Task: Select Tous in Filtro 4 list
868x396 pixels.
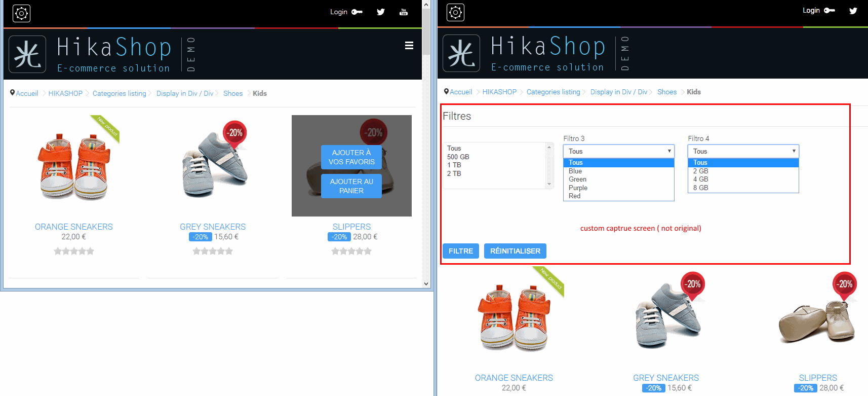Action: click(743, 163)
